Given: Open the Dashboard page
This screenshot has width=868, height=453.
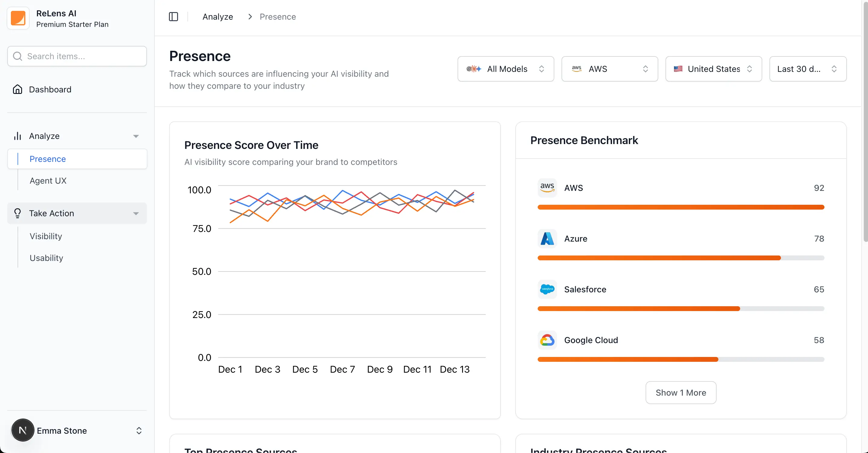Looking at the screenshot, I should [77, 89].
